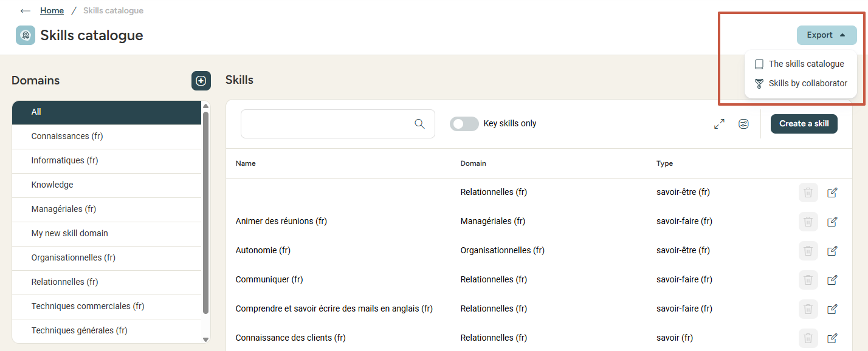The width and height of the screenshot is (868, 351).
Task: Go to Home breadcrumb link
Action: (x=52, y=11)
